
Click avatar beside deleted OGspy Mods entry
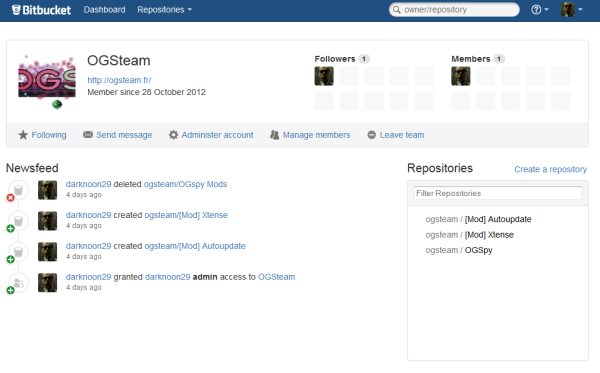tap(47, 190)
